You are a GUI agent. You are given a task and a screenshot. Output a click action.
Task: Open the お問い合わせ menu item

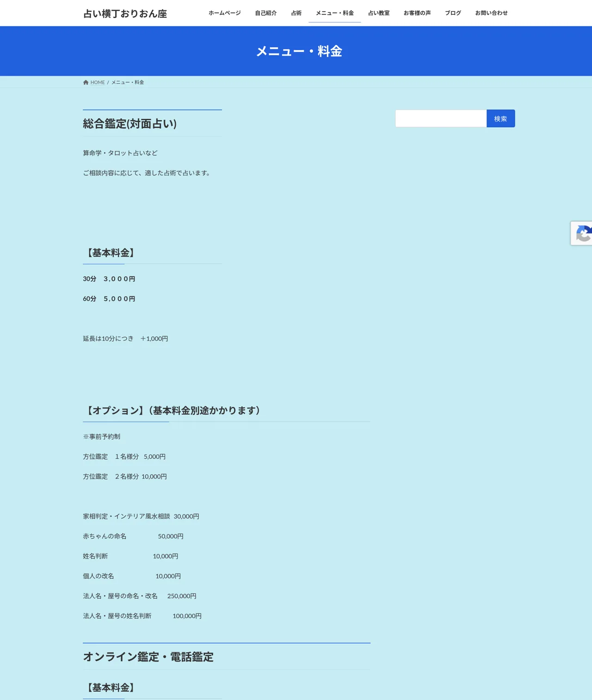491,13
